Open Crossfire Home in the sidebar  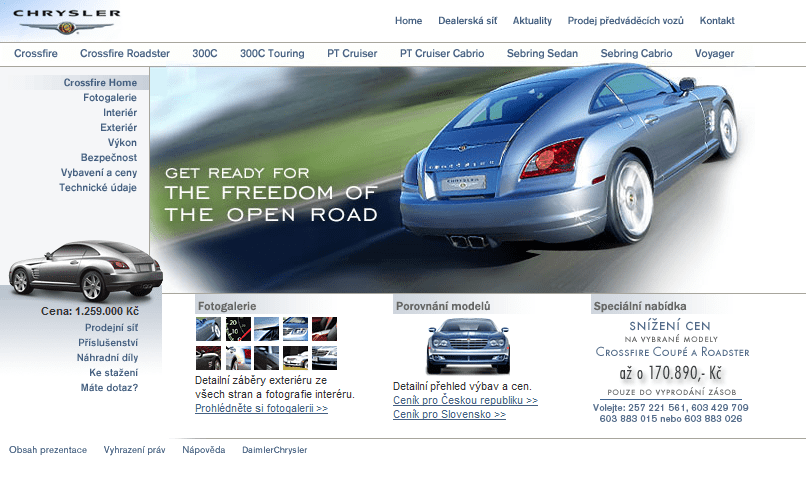coord(100,83)
